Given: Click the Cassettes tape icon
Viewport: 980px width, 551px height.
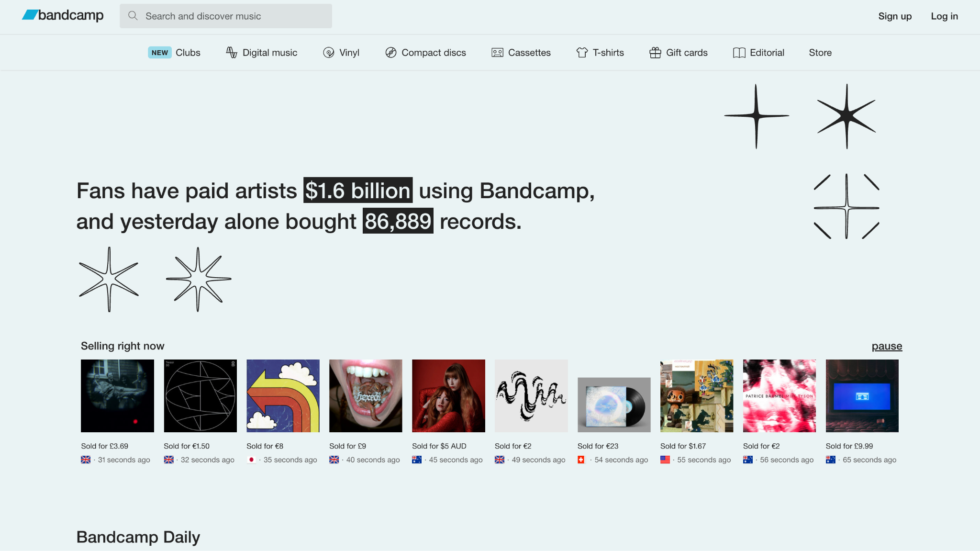Looking at the screenshot, I should 498,53.
